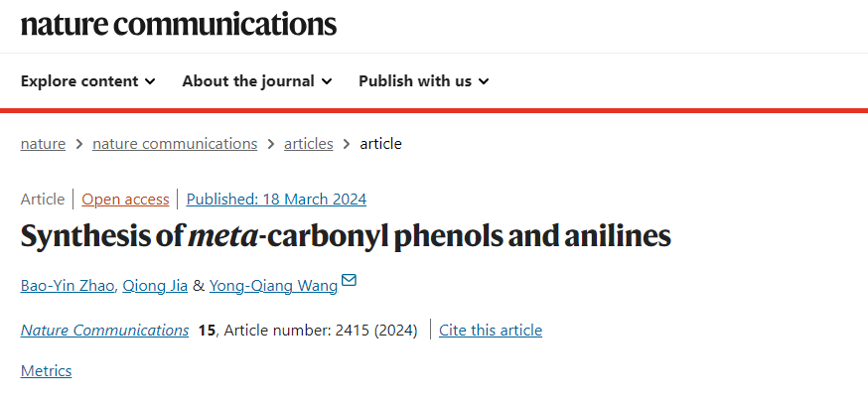
Task: Click the Published: 18 March 2024 link
Action: click(276, 200)
